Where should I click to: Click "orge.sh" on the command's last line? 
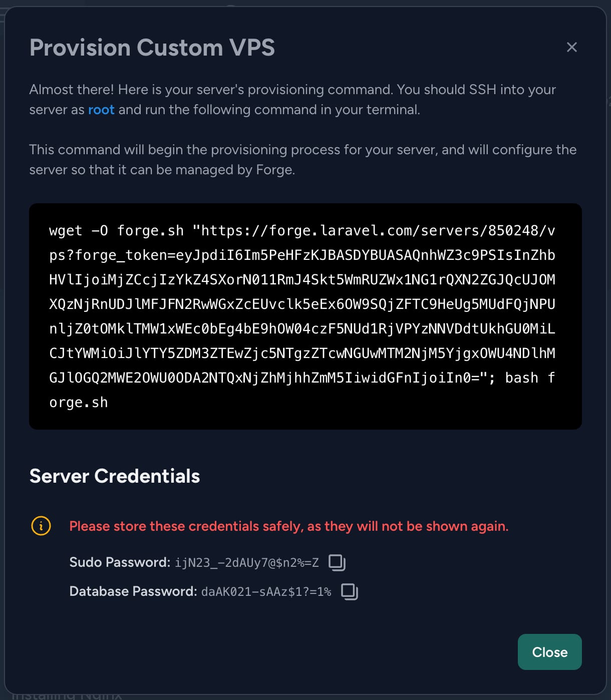coord(79,402)
